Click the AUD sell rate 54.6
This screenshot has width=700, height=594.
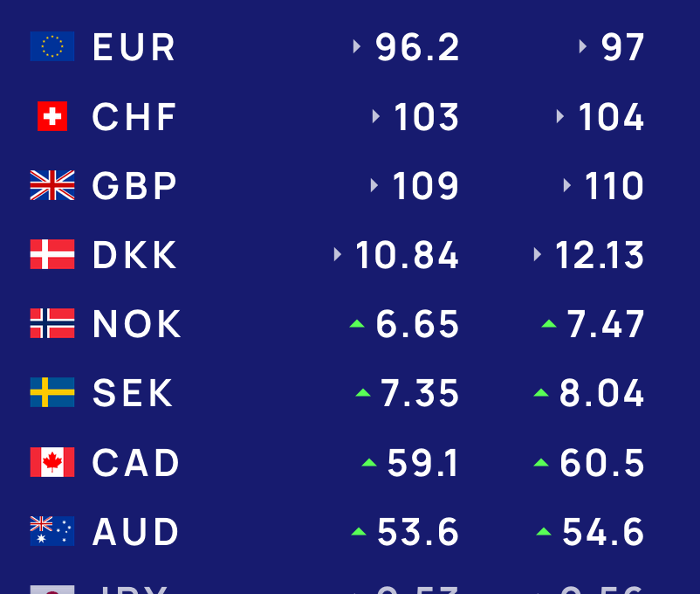tap(603, 532)
